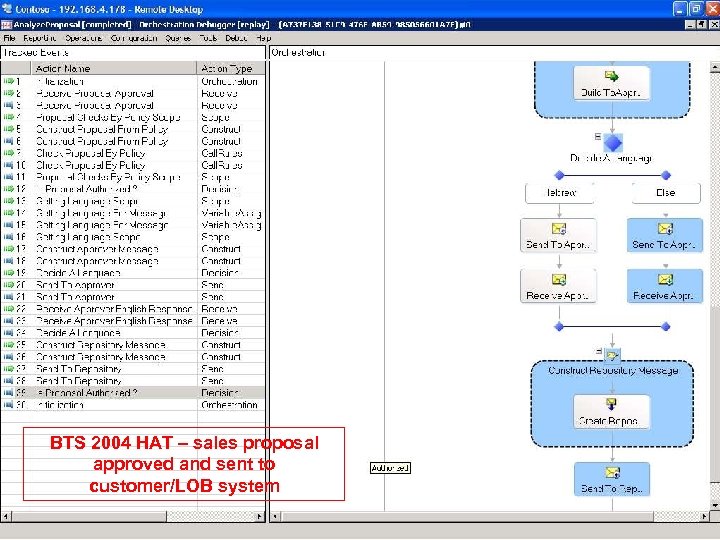Click the blue end icon of event 3
Image resolution: width=720 pixels, height=540 pixels.
(8, 105)
